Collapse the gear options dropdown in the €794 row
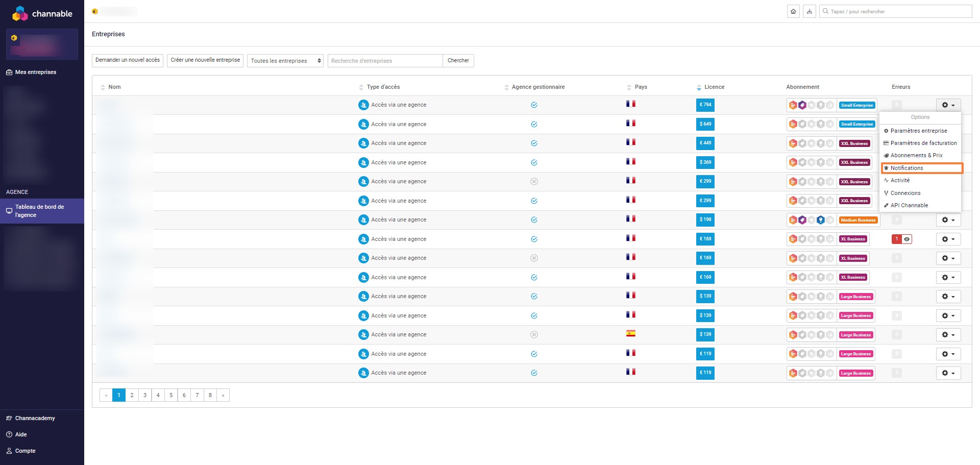Image resolution: width=980 pixels, height=465 pixels. 948,105
